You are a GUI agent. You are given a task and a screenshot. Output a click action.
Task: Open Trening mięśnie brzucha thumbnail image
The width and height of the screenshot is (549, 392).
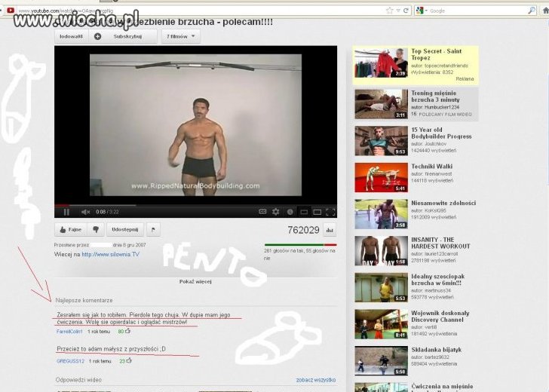coord(382,104)
